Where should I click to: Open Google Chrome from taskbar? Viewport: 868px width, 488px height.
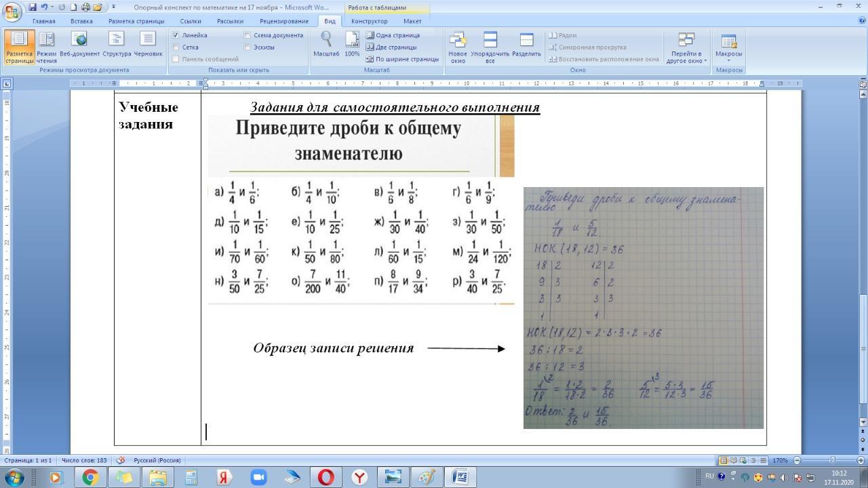[x=90, y=477]
